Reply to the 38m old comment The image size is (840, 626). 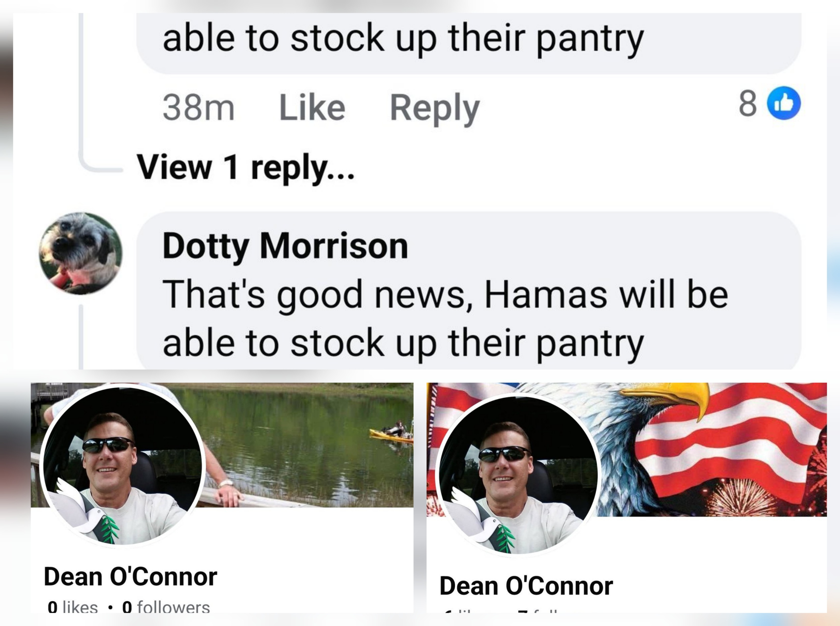point(435,109)
